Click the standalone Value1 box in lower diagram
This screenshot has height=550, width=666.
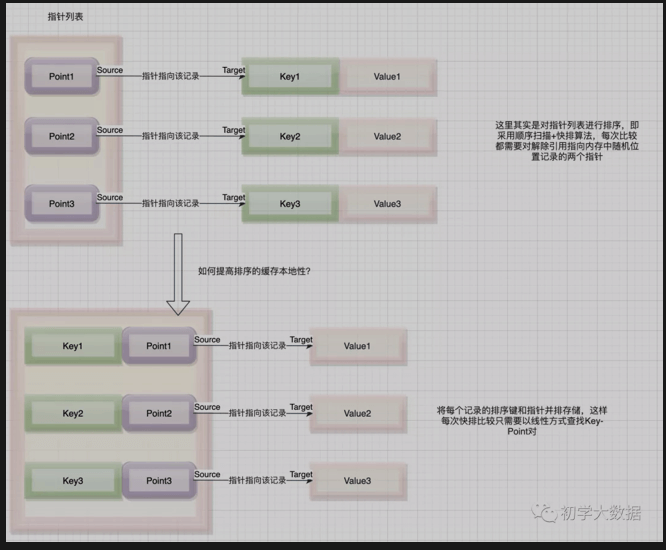click(x=358, y=346)
